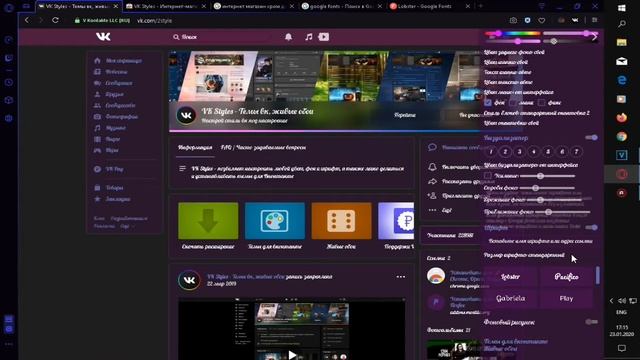Open Закладки star icon in left menu
This screenshot has height=360, width=640.
(97, 199)
